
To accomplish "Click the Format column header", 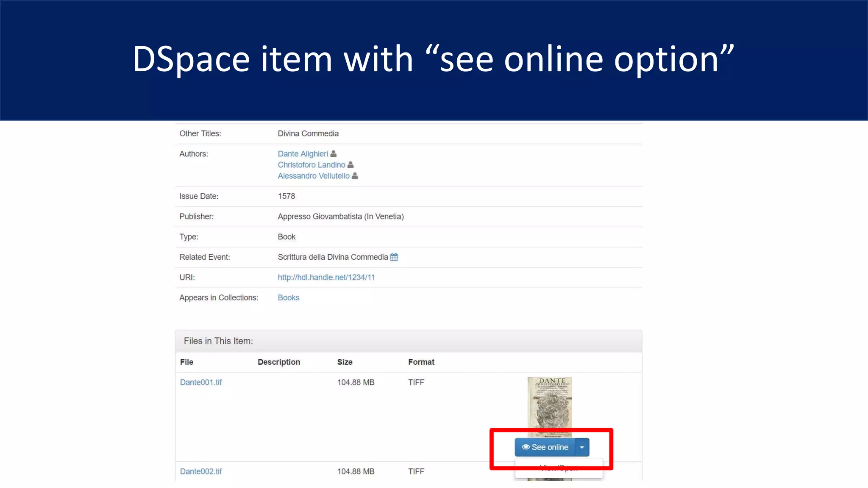I will (421, 362).
